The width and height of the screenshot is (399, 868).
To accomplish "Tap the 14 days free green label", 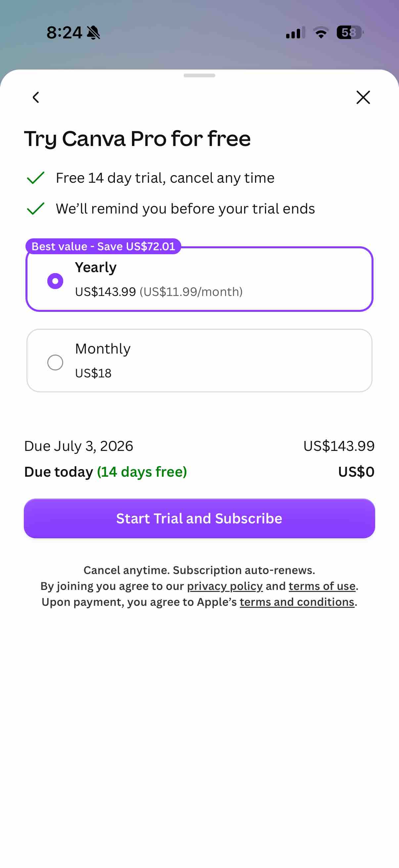I will coord(142,472).
